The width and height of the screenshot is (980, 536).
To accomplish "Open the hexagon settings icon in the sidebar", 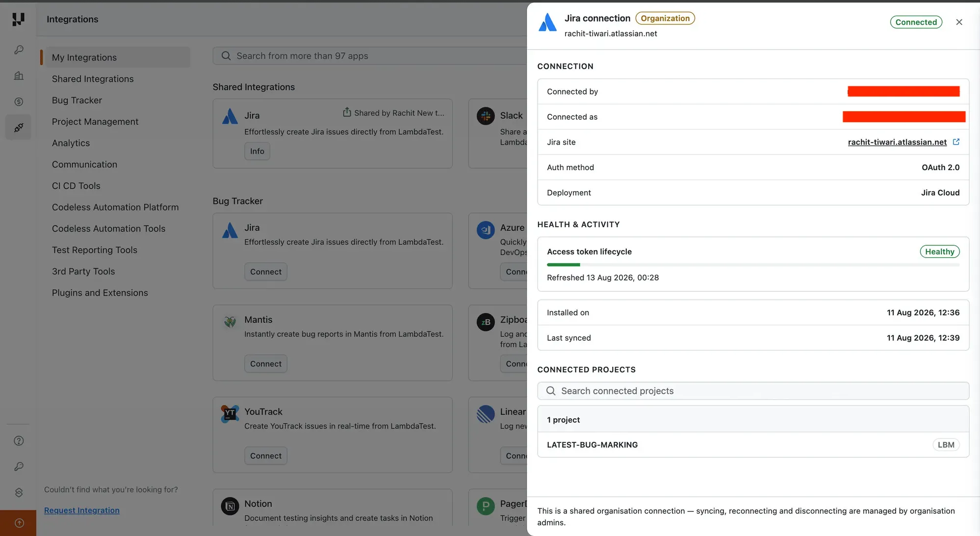I will click(19, 492).
